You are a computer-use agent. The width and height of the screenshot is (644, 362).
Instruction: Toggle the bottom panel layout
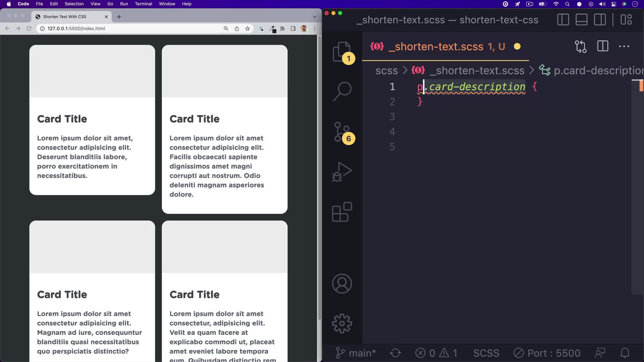pyautogui.click(x=581, y=19)
